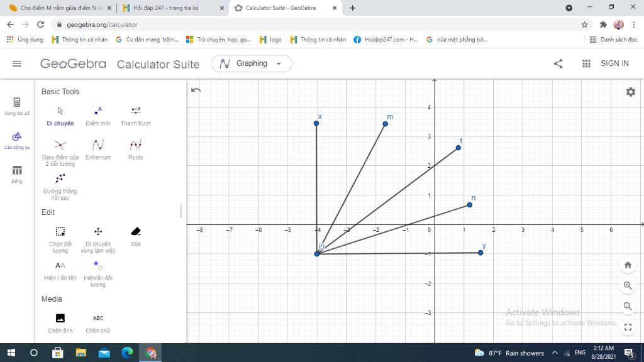644x362 pixels.
Task: Select Đường thẳng hồi quy tool
Action: point(60,187)
